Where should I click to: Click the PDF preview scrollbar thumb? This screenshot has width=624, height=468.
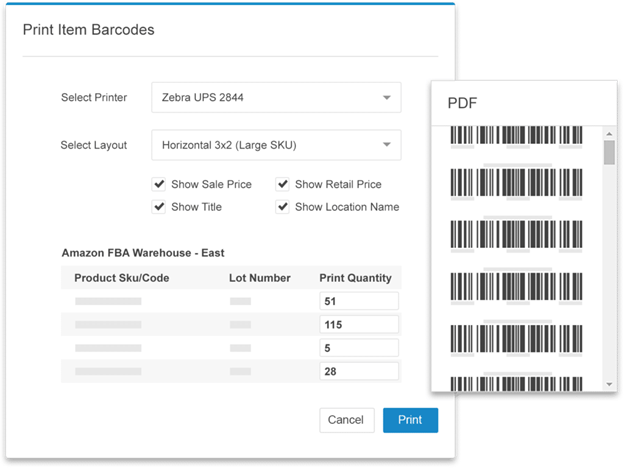[609, 152]
